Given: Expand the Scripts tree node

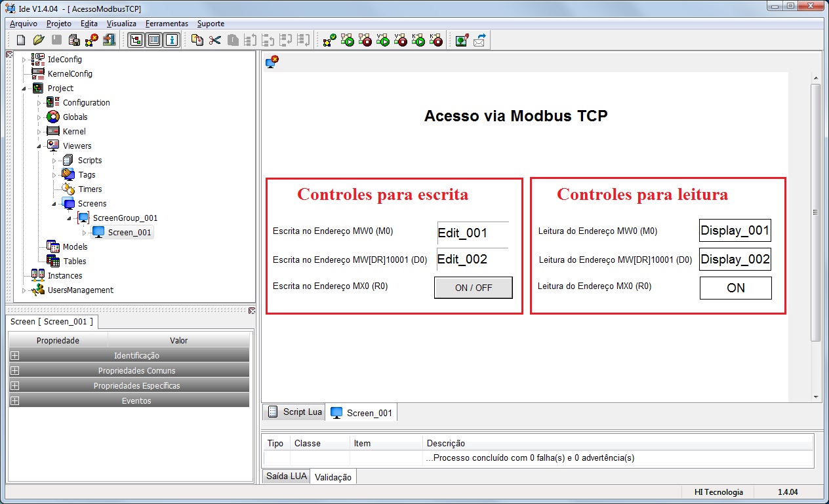Looking at the screenshot, I should 54,161.
